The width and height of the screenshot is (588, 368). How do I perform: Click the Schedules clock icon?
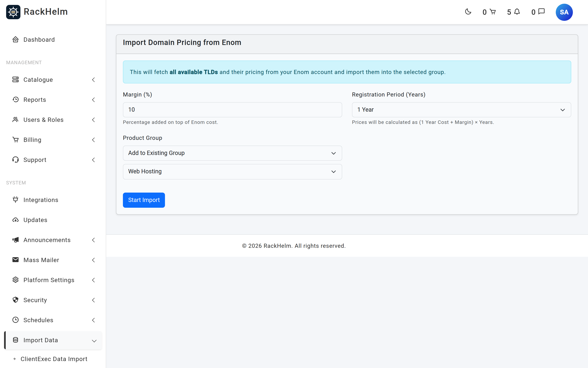click(x=16, y=320)
